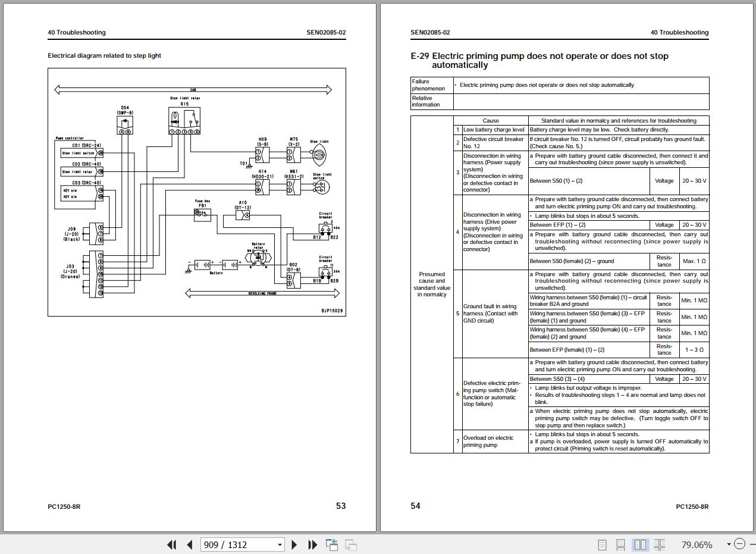Open the page number dropdown

(280, 544)
